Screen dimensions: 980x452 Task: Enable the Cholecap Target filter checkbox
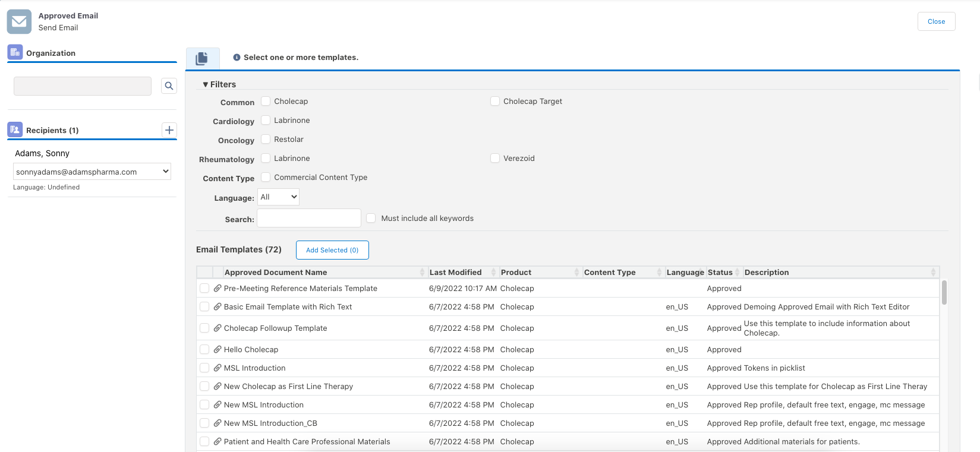coord(495,102)
